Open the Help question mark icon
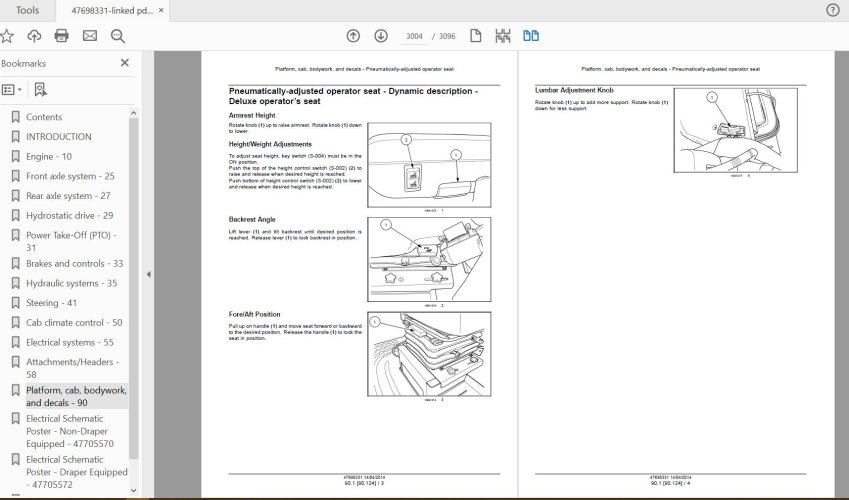The height and width of the screenshot is (500, 849). (833, 10)
